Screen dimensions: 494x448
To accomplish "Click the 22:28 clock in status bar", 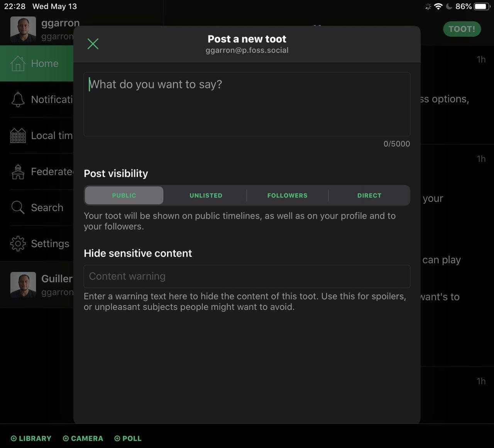I will (x=15, y=6).
